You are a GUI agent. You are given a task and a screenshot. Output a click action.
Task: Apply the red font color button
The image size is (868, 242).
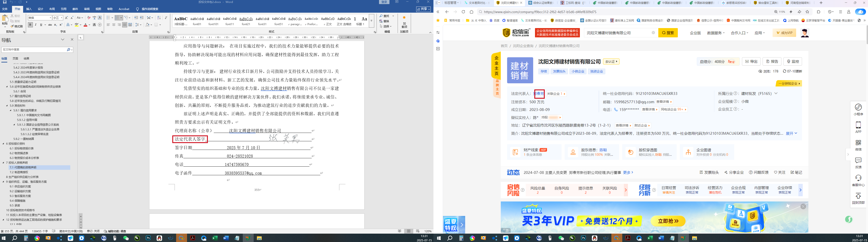click(86, 25)
